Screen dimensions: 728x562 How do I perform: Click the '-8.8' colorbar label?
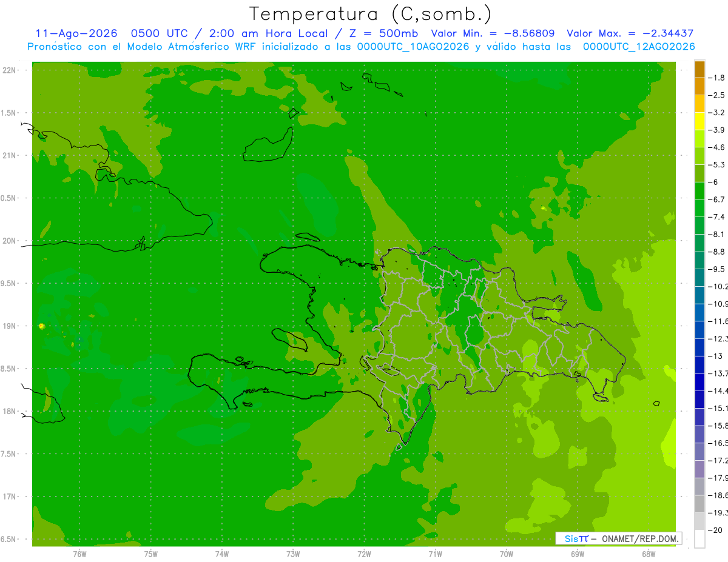[718, 251]
